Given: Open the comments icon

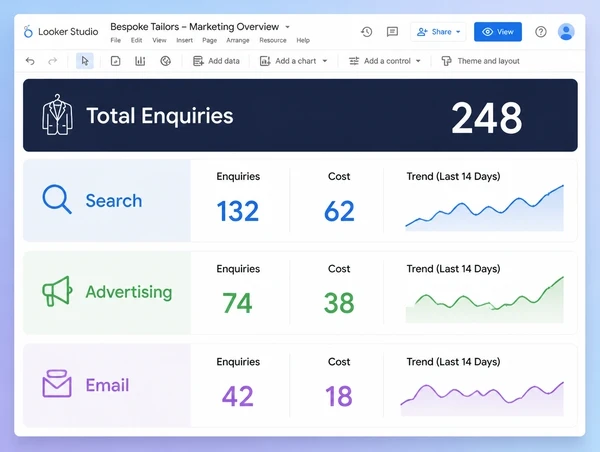Looking at the screenshot, I should [392, 32].
